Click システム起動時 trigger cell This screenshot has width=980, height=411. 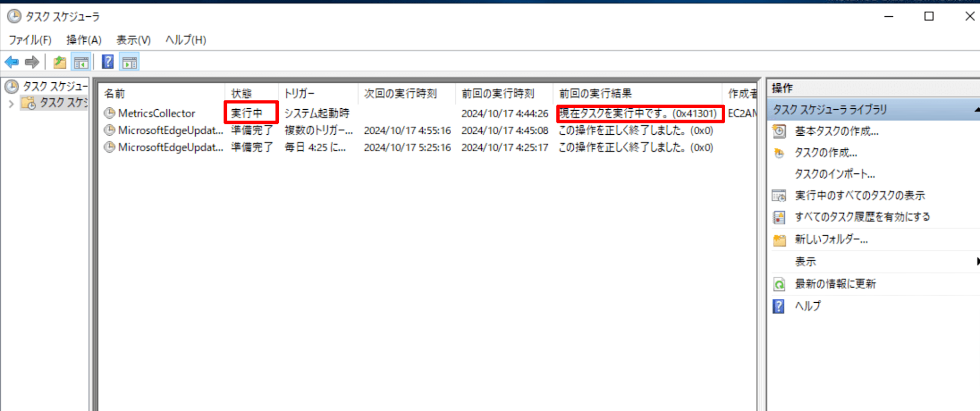[x=317, y=113]
